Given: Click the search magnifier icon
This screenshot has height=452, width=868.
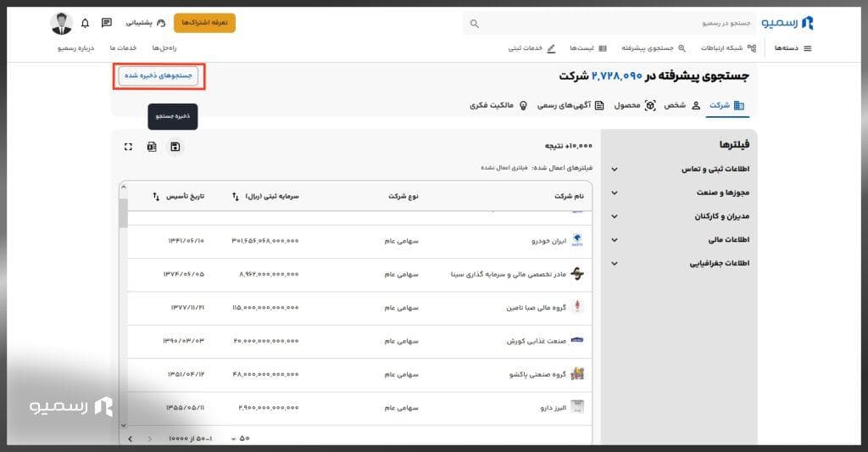Looking at the screenshot, I should [x=475, y=24].
